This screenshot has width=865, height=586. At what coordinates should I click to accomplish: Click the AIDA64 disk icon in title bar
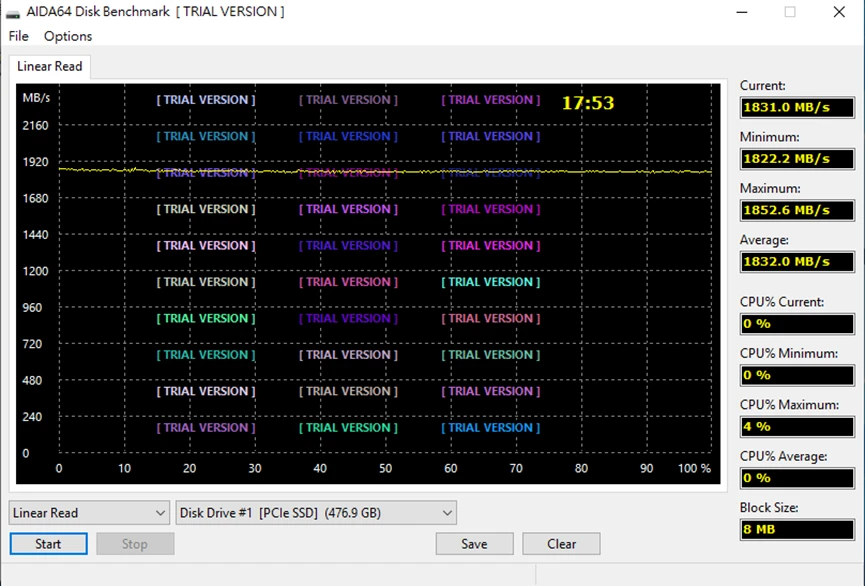(13, 13)
